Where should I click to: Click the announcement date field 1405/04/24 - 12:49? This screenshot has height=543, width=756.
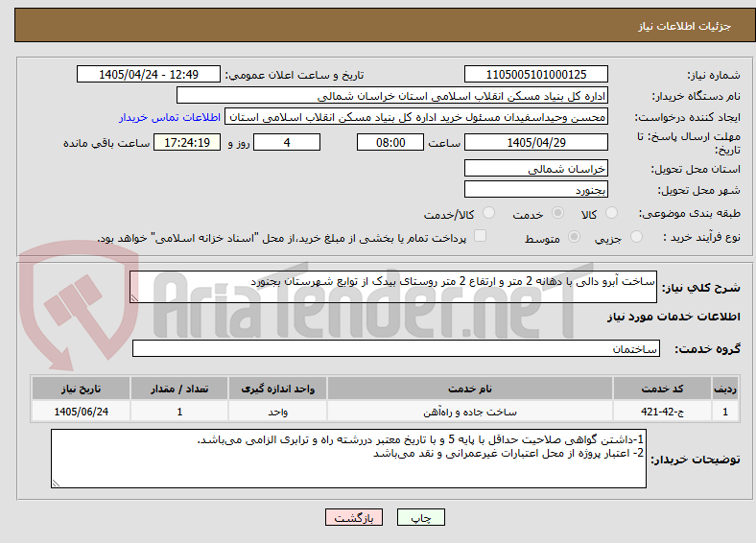[149, 74]
